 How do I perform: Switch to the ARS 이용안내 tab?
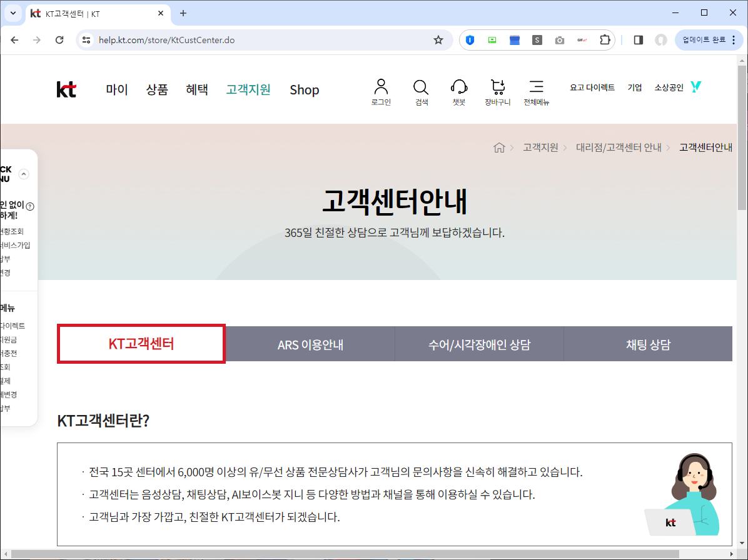tap(310, 344)
